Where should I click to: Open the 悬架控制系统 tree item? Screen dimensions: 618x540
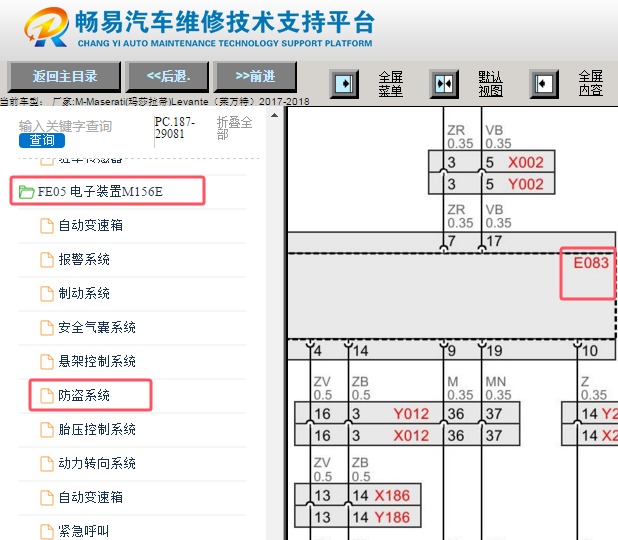click(97, 361)
